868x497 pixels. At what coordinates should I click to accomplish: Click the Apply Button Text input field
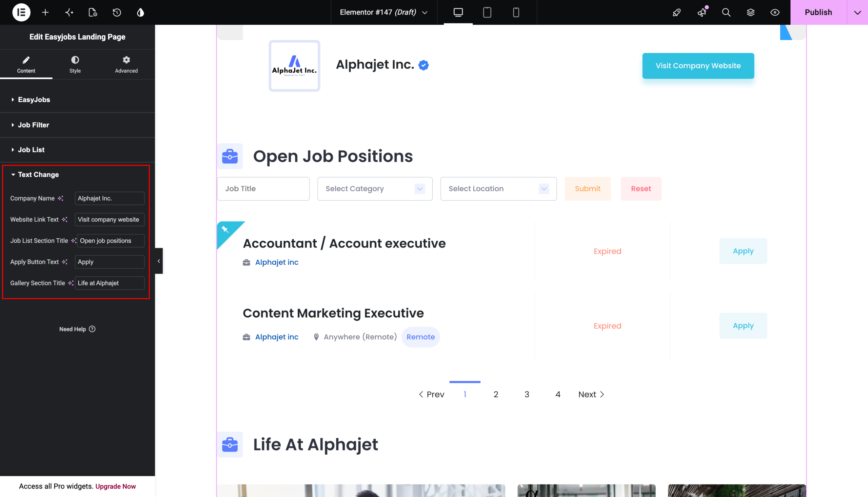110,262
